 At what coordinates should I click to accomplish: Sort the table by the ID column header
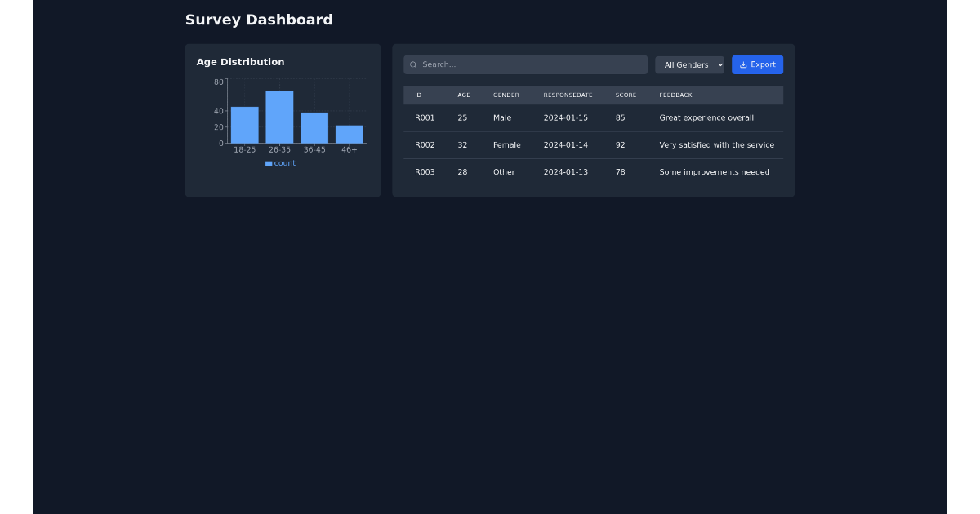419,95
